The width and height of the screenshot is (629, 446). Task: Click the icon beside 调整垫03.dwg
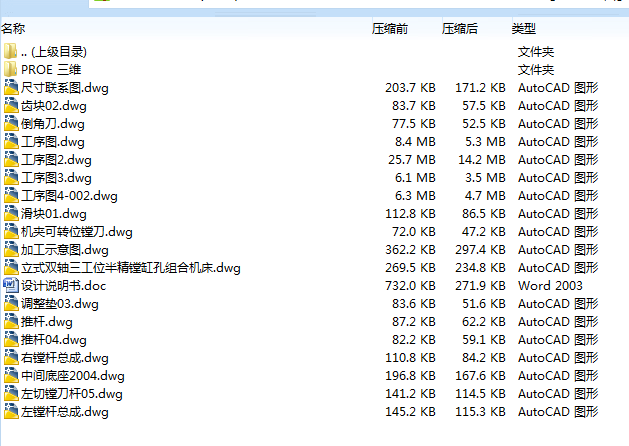[x=11, y=304]
